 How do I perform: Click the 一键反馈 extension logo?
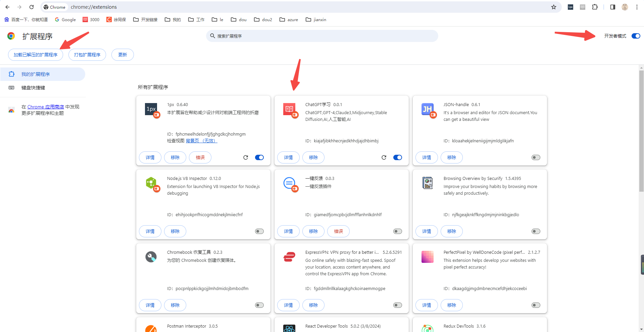pyautogui.click(x=289, y=183)
